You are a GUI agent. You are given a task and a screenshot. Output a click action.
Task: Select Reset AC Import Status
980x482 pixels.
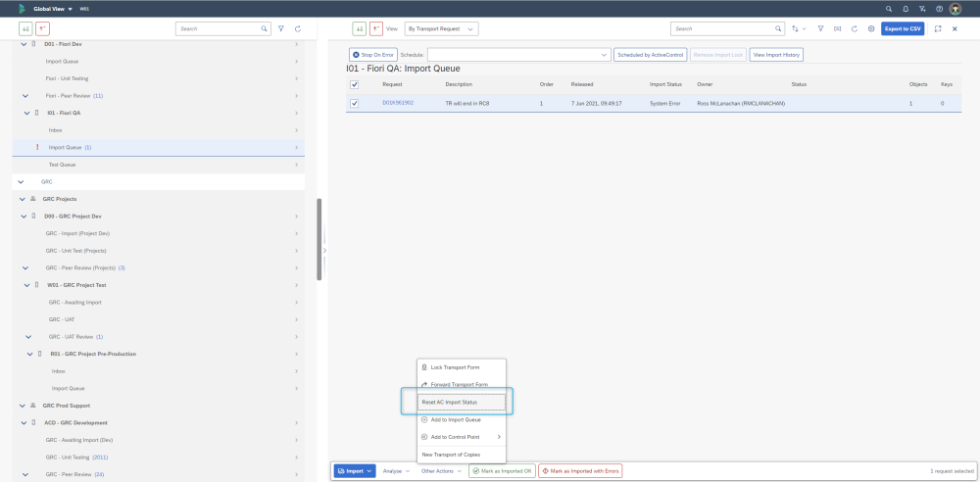pyautogui.click(x=462, y=402)
